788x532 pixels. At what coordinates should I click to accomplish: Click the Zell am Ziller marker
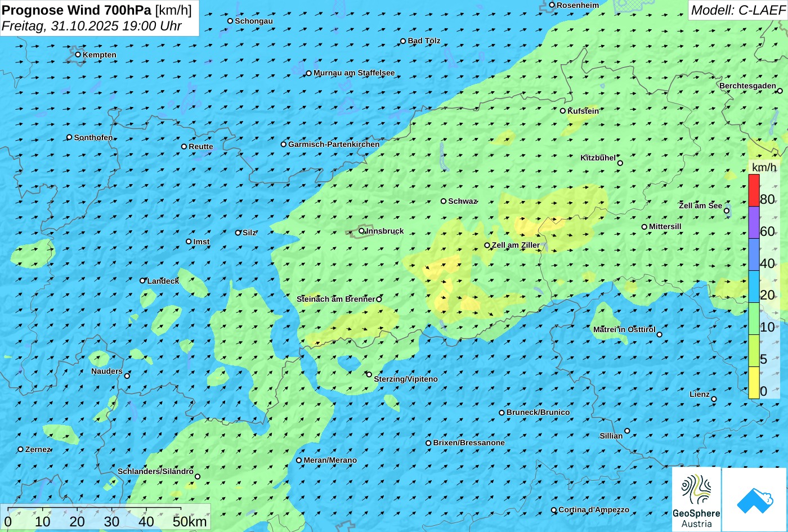tap(487, 245)
